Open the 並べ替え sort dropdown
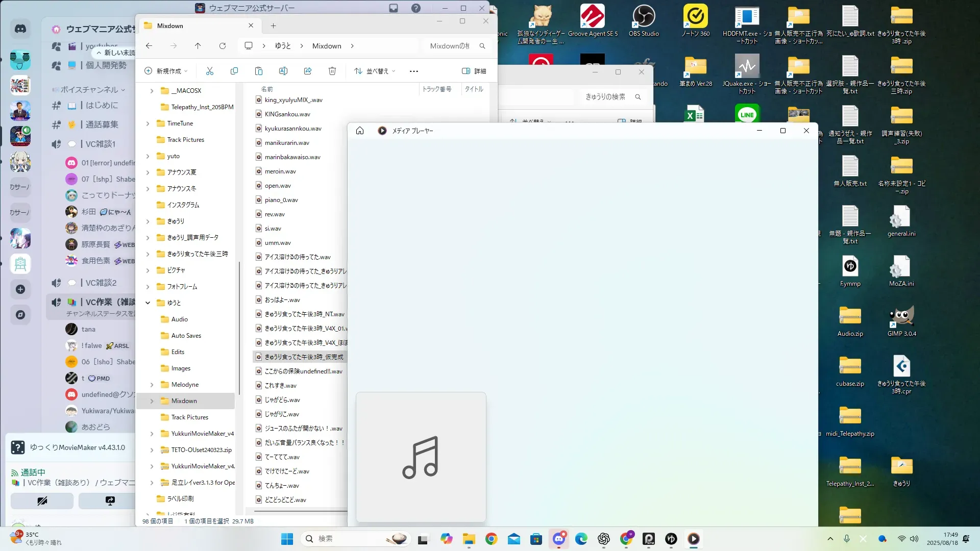Screen dimensions: 980x551 (375, 71)
